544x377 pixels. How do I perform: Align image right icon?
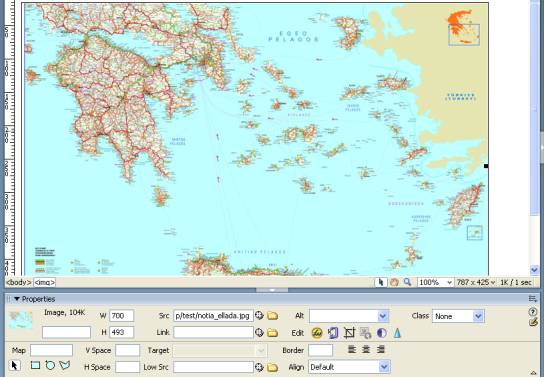pyautogui.click(x=381, y=349)
